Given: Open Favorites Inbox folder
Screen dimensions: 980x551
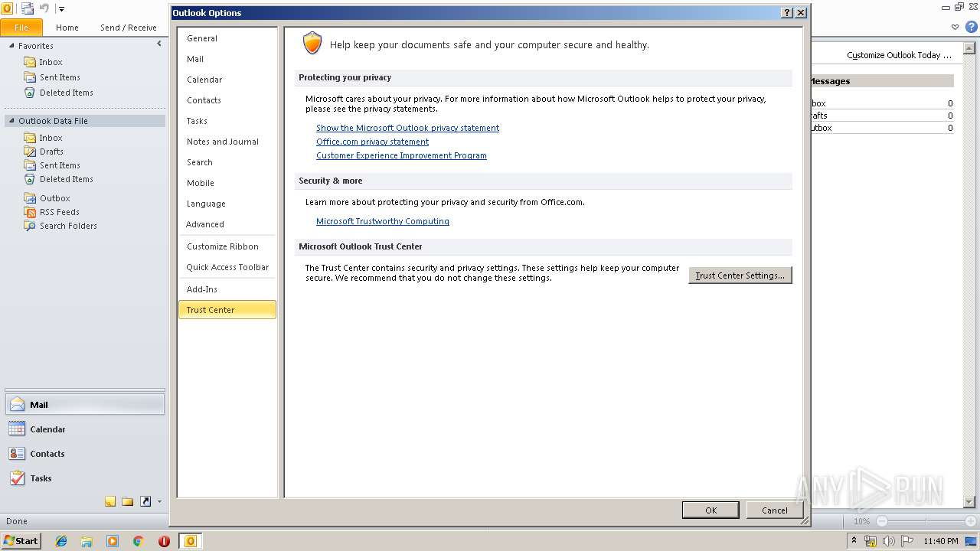Looking at the screenshot, I should [x=51, y=62].
